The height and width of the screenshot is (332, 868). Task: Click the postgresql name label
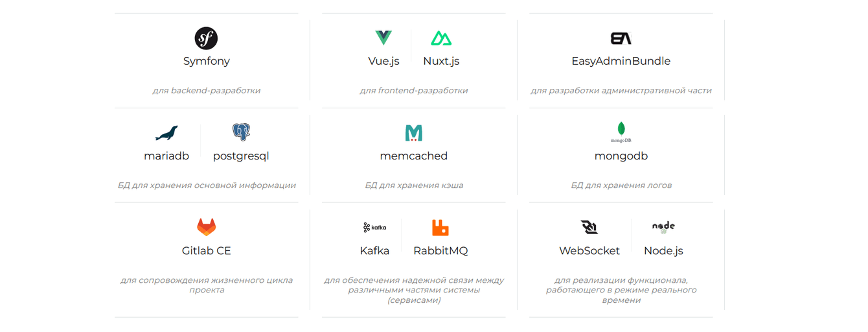click(x=241, y=156)
